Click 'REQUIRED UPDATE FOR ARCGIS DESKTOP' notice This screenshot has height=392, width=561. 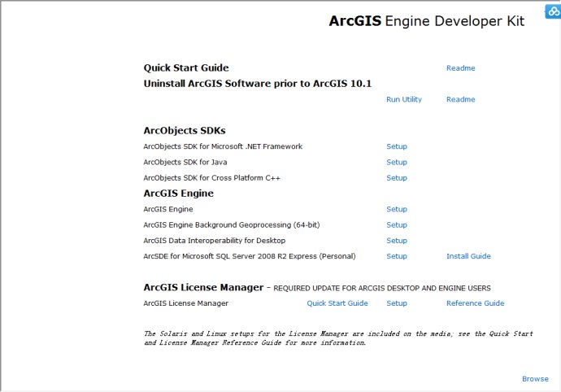[382, 288]
